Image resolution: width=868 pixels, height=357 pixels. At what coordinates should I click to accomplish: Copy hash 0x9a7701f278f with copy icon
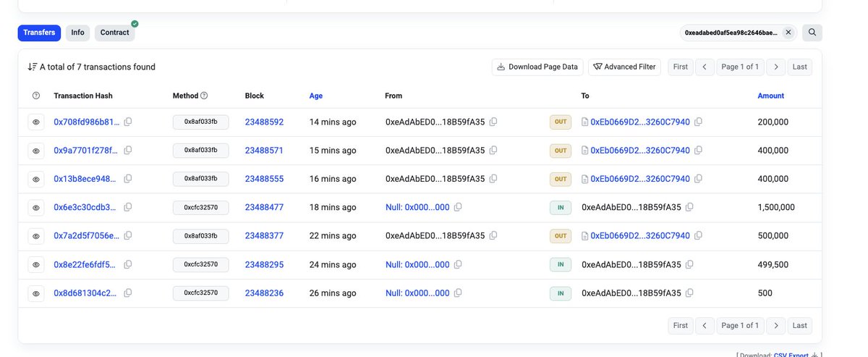click(x=128, y=150)
